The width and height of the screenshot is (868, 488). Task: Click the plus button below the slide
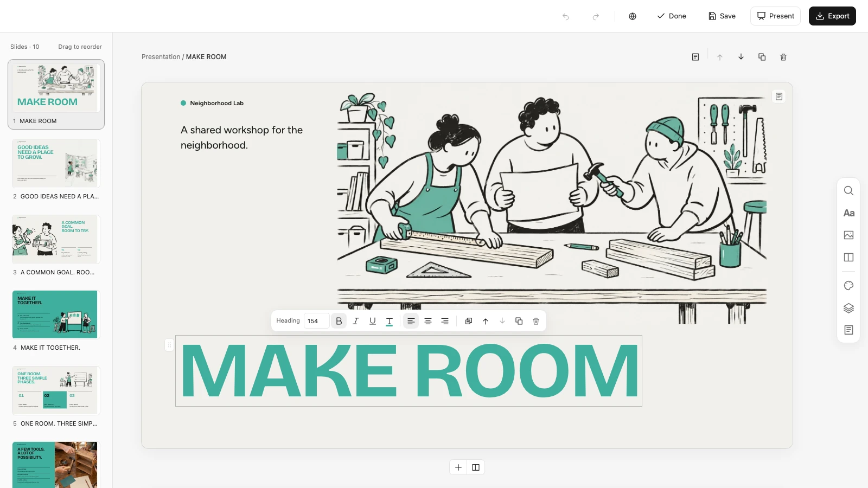[x=458, y=467]
